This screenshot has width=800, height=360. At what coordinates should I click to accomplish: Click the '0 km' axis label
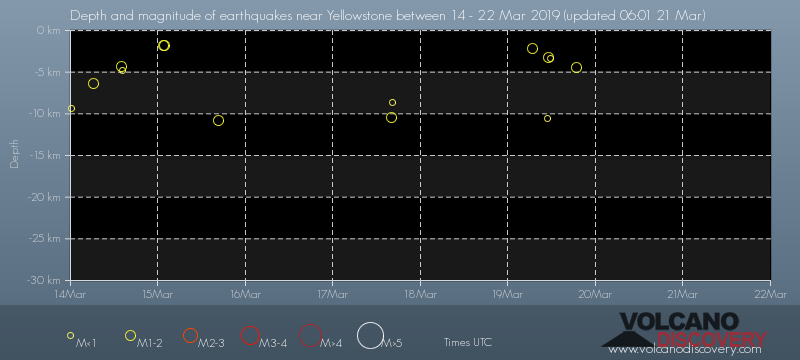click(x=48, y=31)
